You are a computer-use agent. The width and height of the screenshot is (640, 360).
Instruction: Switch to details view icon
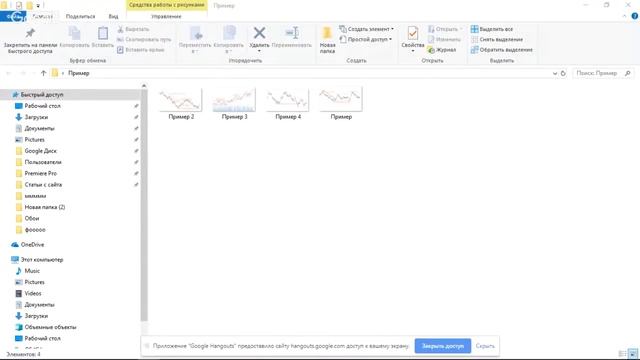623,354
